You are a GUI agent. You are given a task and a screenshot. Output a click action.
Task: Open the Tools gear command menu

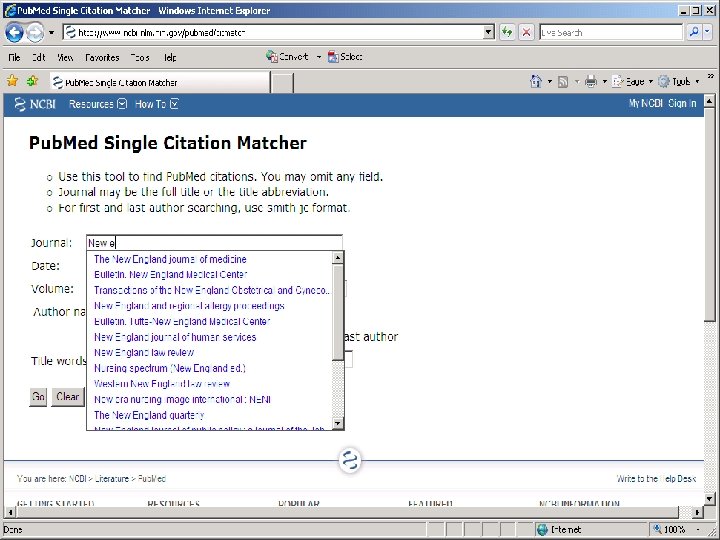pyautogui.click(x=679, y=82)
